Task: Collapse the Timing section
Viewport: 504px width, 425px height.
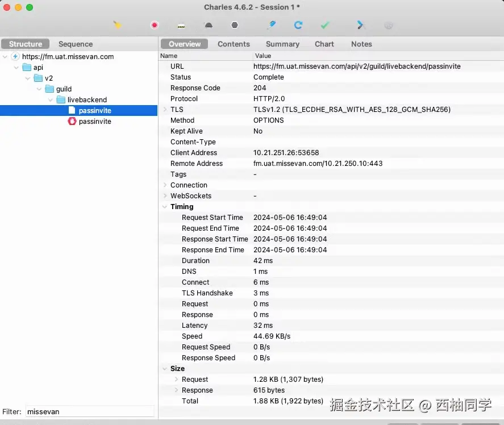Action: [x=165, y=207]
